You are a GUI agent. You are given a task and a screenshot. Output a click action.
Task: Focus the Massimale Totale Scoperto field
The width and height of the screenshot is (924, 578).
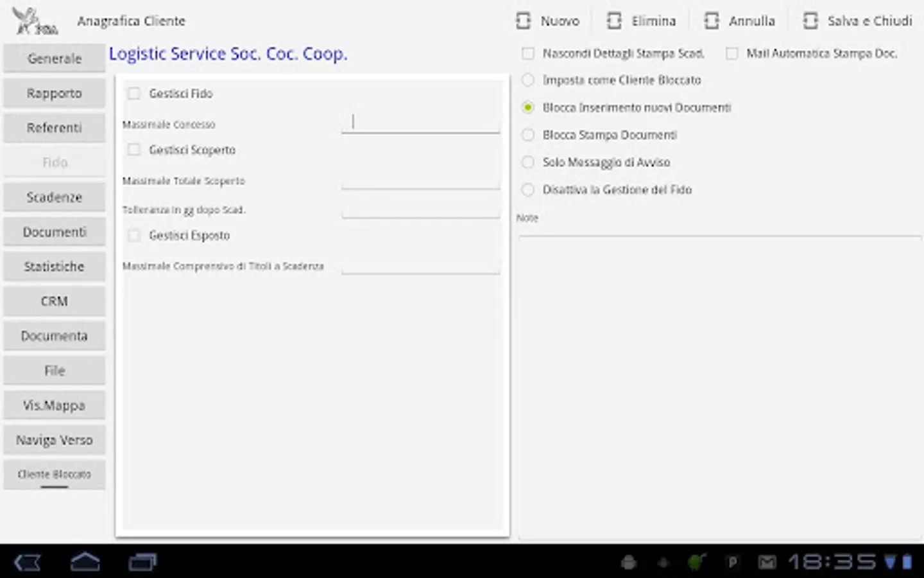click(421, 180)
